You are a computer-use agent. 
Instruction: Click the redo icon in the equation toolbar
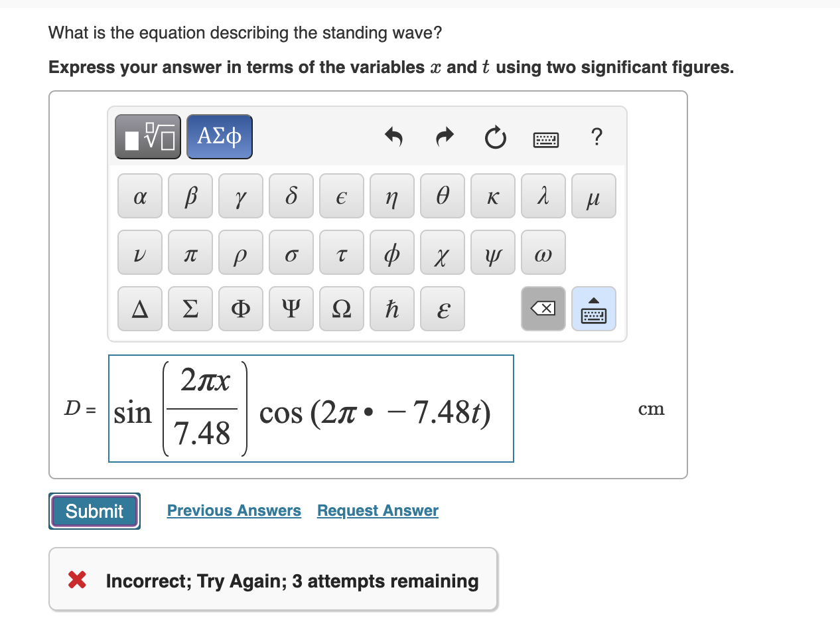444,137
